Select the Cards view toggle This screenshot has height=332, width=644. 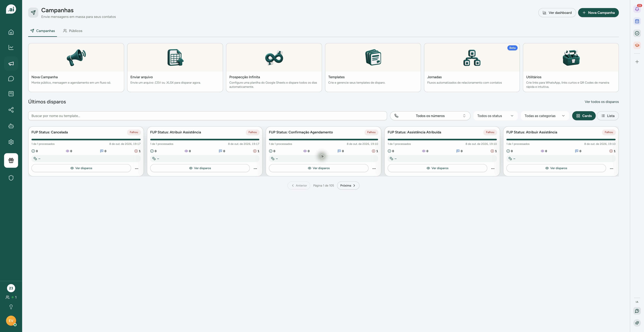584,116
